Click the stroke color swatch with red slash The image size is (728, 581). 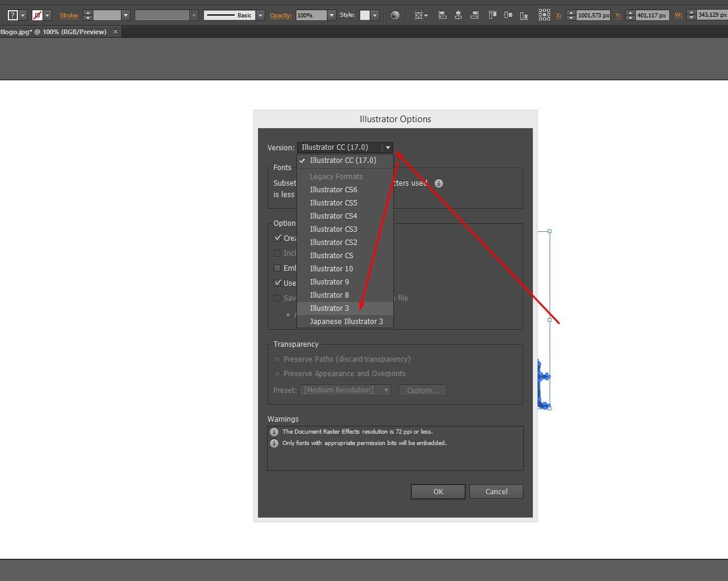tap(37, 15)
